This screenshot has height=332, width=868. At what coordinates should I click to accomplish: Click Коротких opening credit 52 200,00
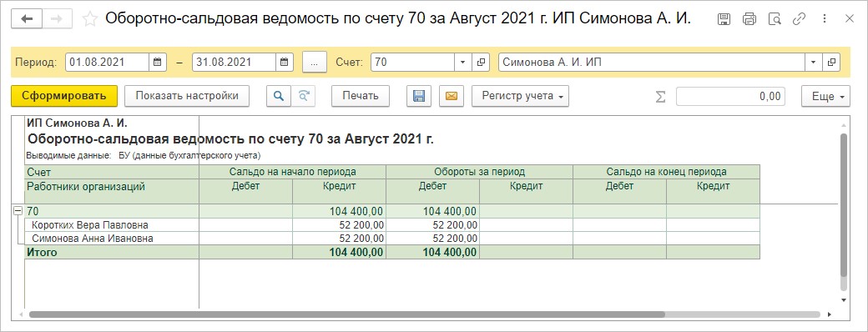tap(339, 224)
